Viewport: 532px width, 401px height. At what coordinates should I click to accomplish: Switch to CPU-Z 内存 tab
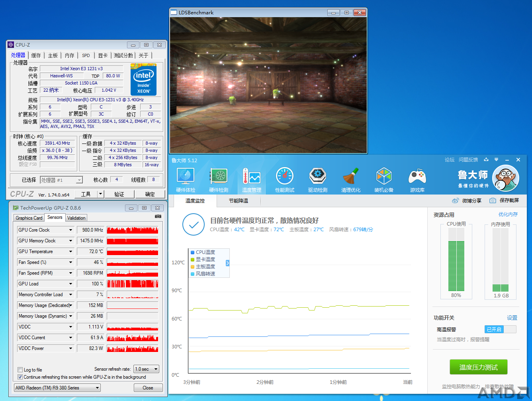70,55
